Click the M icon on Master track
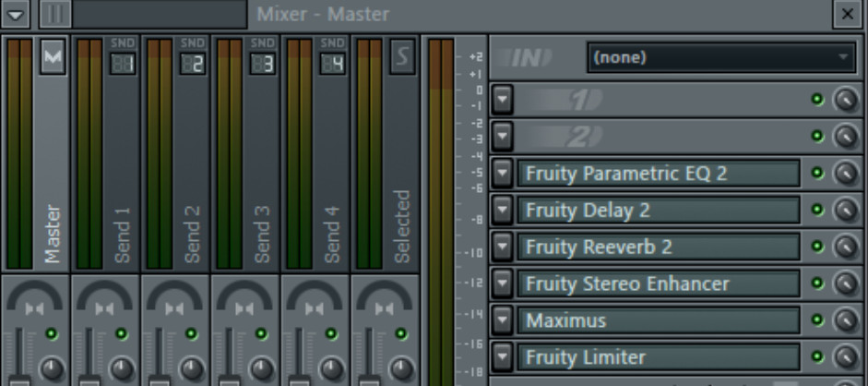This screenshot has width=868, height=386. (x=53, y=56)
